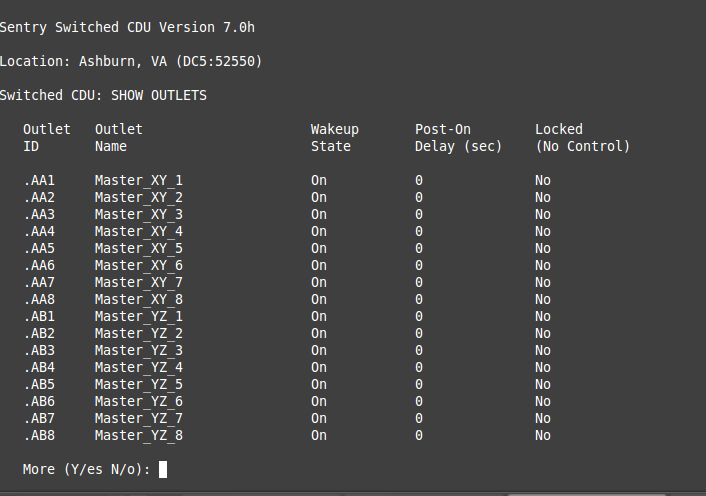Click the Post-On Delay value for Master_XY_5
The image size is (706, 496).
click(x=419, y=248)
